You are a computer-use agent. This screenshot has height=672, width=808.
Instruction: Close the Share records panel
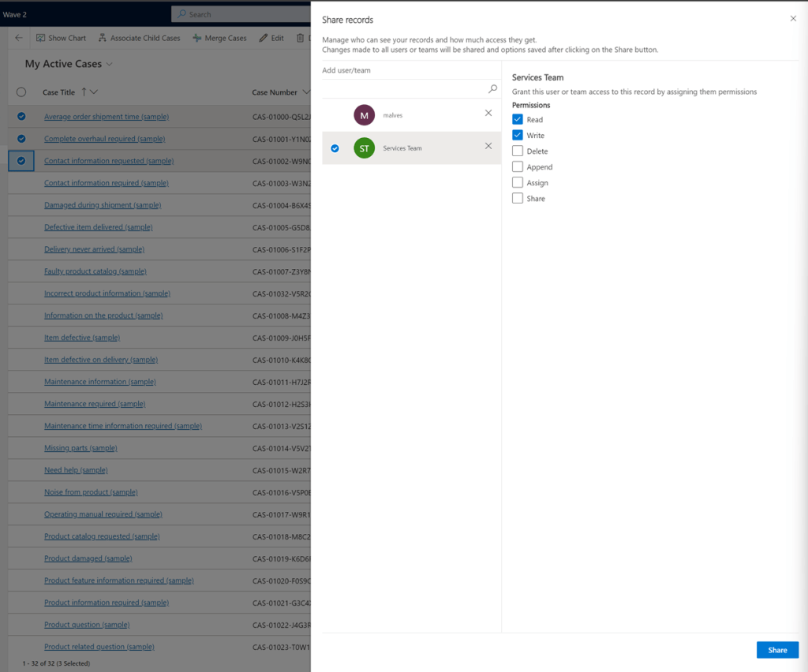tap(793, 19)
